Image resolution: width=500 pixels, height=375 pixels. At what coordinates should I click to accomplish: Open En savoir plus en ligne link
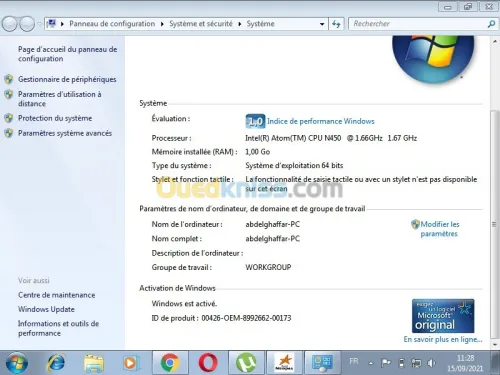(443, 339)
